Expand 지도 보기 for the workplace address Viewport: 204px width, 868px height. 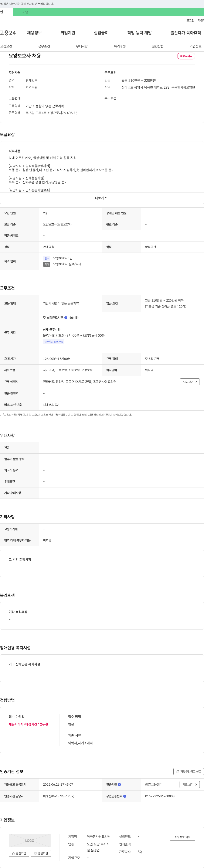[x=190, y=382]
